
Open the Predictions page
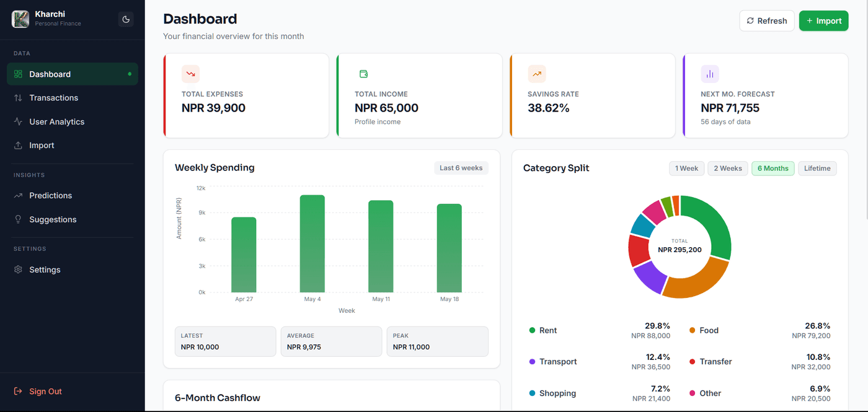point(73,195)
